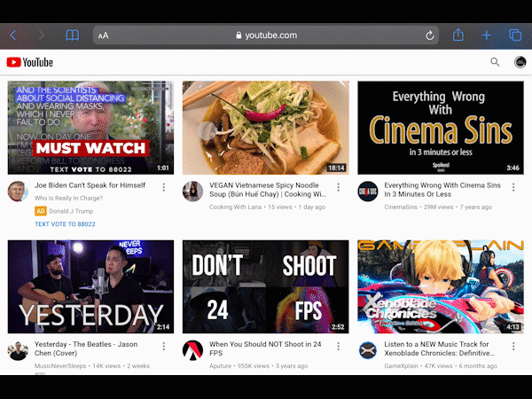532x399 pixels.
Task: Click the youtube.com address bar
Action: pyautogui.click(x=266, y=35)
